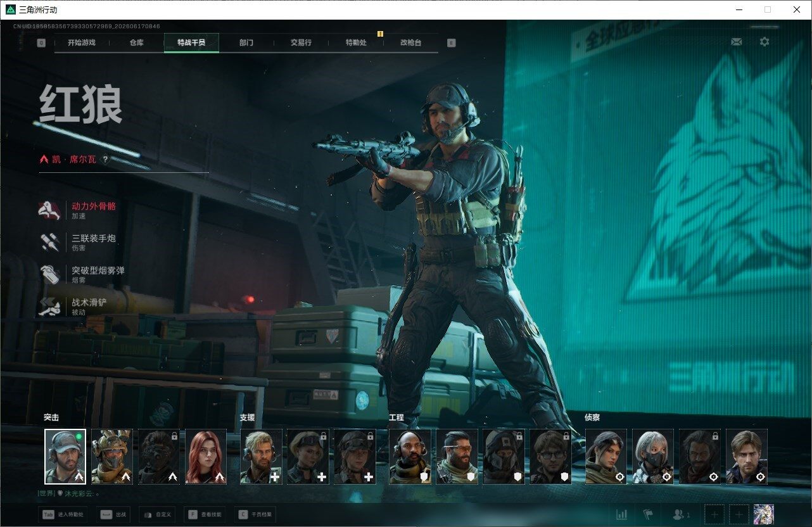Open the settings gear icon
Screen dimensions: 812x527
point(764,42)
